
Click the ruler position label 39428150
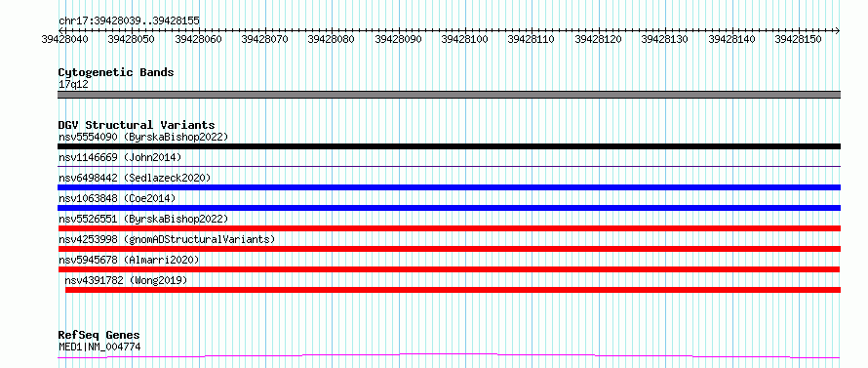[798, 39]
